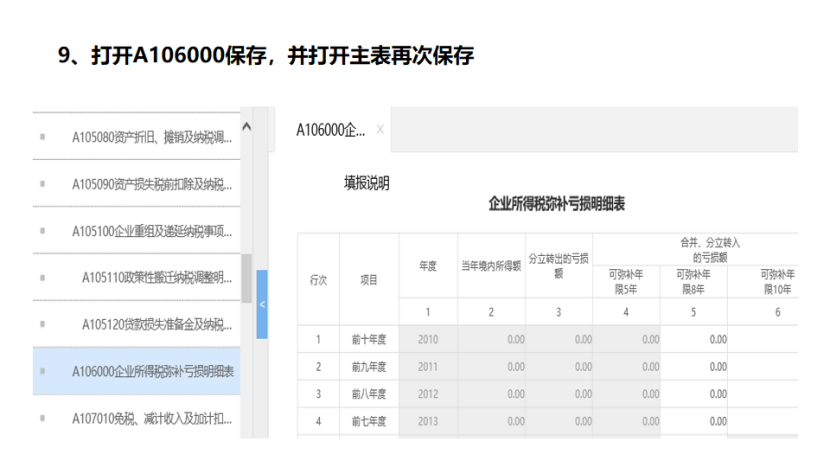Select A106000 loss compensation detail form
The image size is (831, 468).
[x=152, y=371]
